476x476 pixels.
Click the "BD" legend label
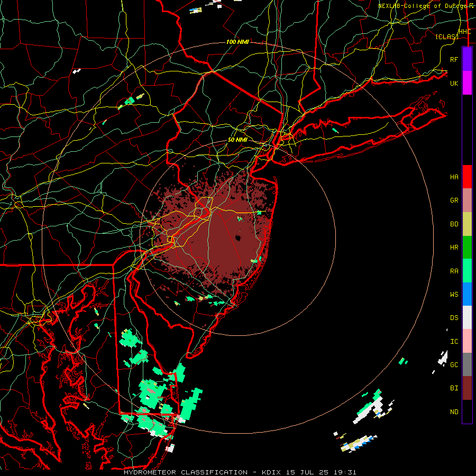(x=454, y=224)
